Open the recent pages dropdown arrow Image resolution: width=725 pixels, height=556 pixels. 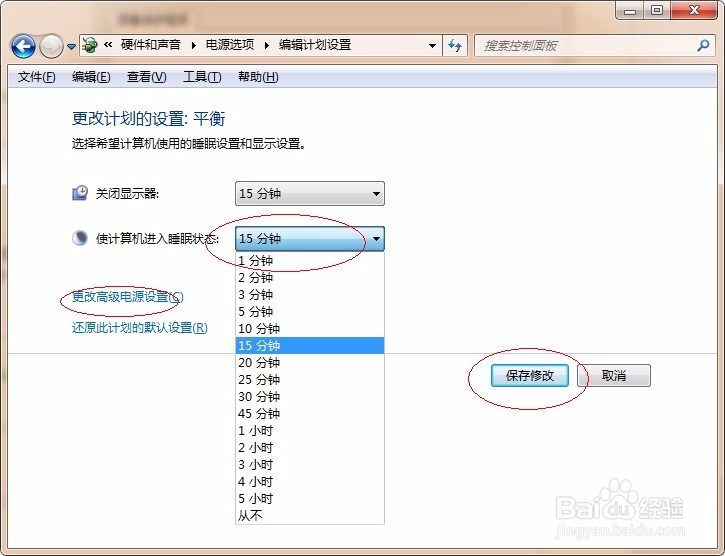(x=71, y=46)
